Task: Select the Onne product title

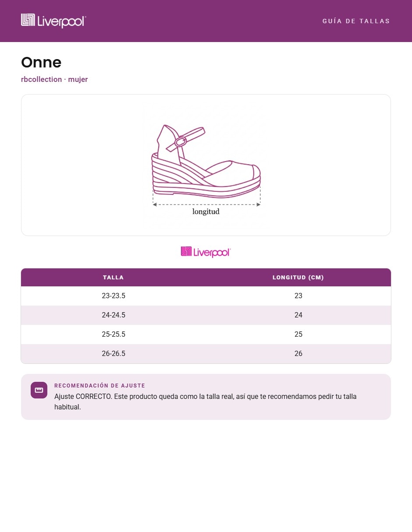Action: pyautogui.click(x=41, y=62)
